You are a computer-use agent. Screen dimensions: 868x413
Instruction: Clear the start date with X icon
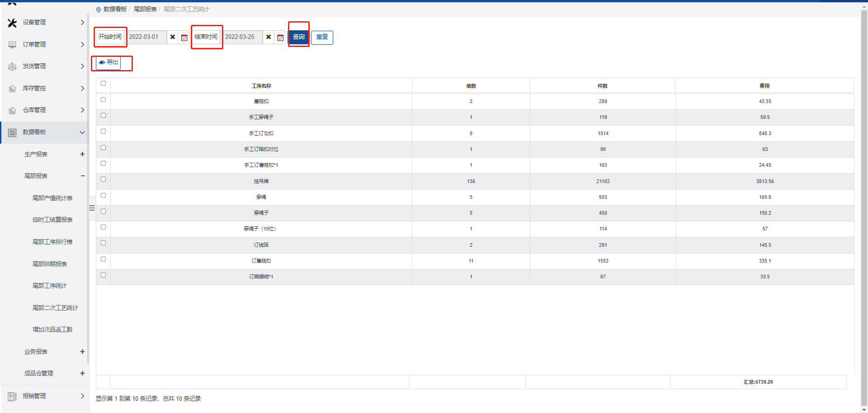pyautogui.click(x=172, y=37)
